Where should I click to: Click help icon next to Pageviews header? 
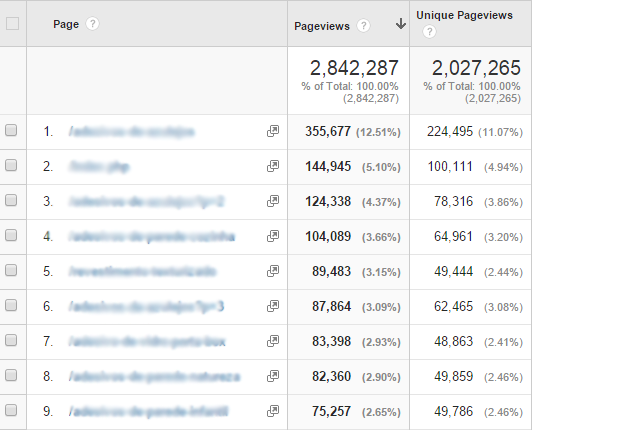pos(363,26)
